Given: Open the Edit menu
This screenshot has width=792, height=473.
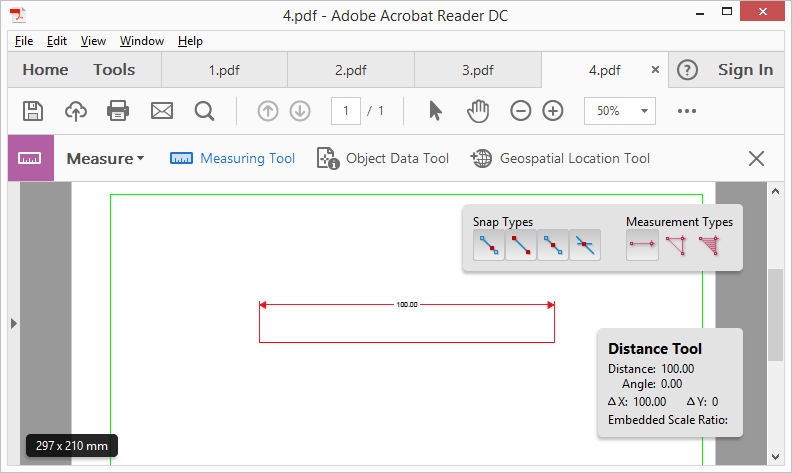Looking at the screenshot, I should (57, 41).
